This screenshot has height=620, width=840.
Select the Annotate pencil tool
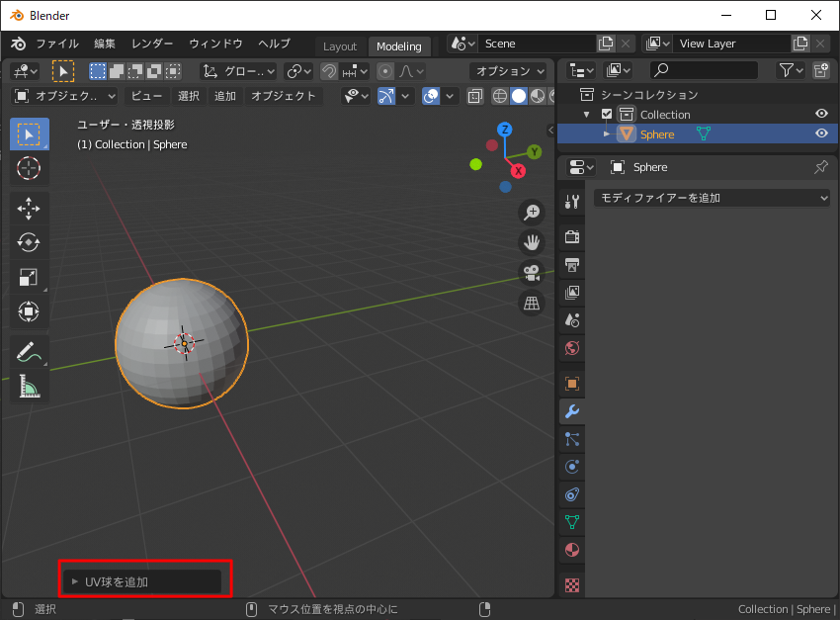coord(29,352)
